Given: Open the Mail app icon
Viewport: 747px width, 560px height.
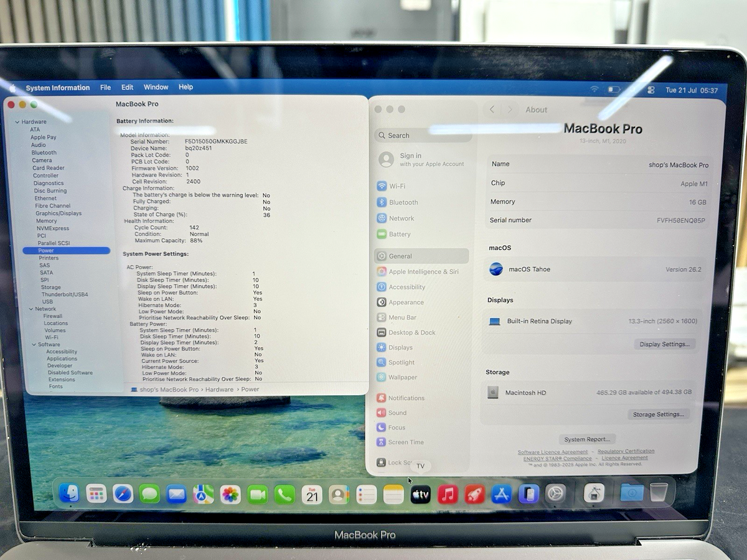Looking at the screenshot, I should coord(176,494).
